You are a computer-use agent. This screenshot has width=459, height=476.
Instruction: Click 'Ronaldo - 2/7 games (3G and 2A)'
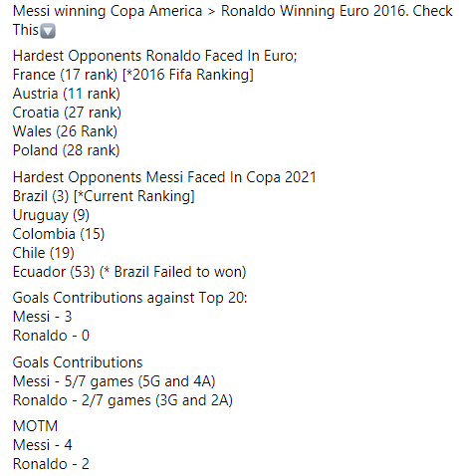click(122, 400)
